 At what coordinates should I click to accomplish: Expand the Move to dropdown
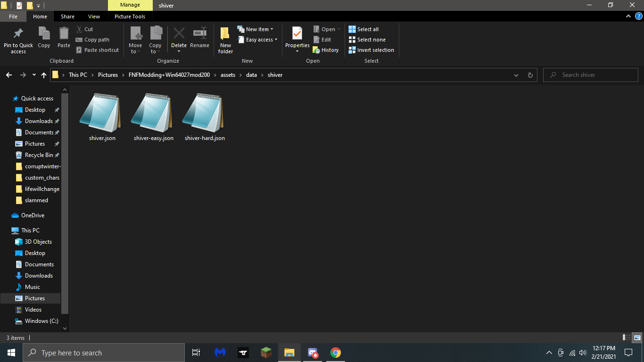click(x=135, y=40)
